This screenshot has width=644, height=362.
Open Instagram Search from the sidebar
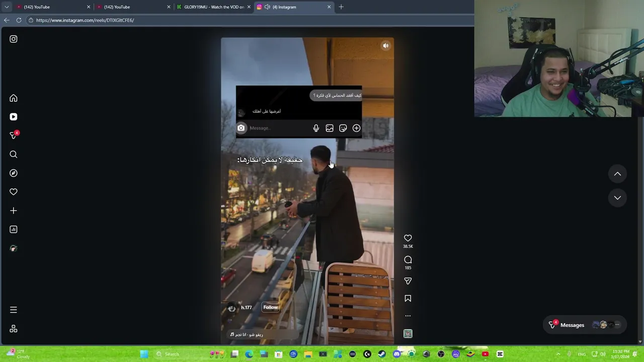pos(14,154)
